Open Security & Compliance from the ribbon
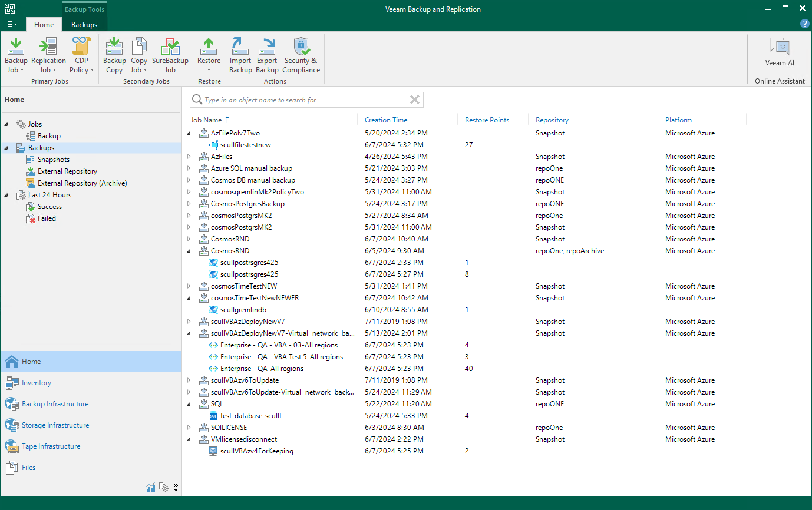The height and width of the screenshot is (510, 812). (x=301, y=55)
